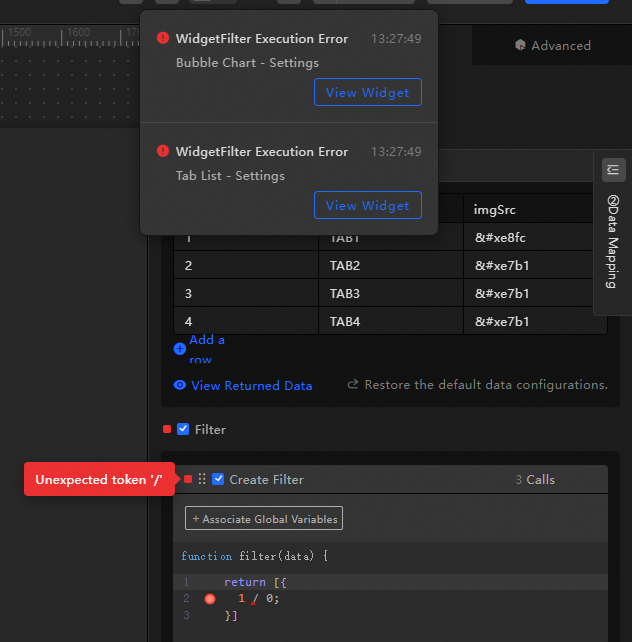Click red error marker beside Create Filter
The height and width of the screenshot is (642, 632).
tap(188, 479)
